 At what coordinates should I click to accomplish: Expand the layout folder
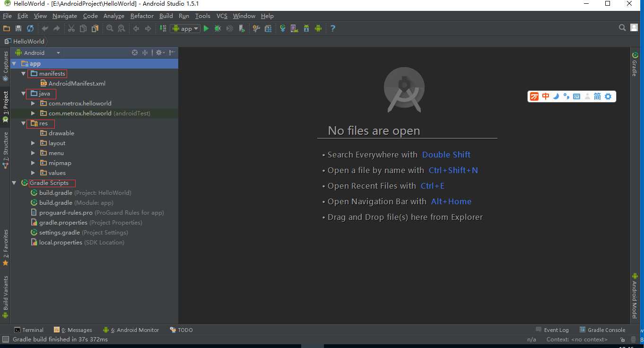pyautogui.click(x=33, y=143)
